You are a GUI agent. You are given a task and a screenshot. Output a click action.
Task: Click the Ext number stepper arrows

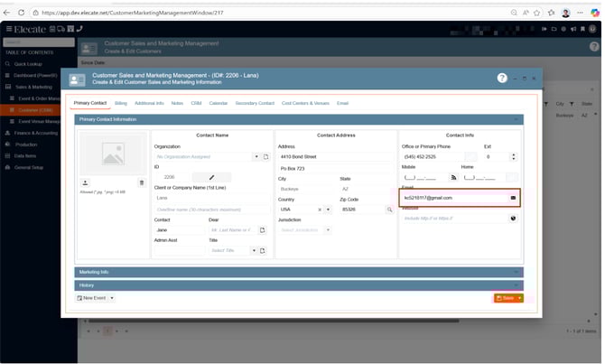[513, 156]
